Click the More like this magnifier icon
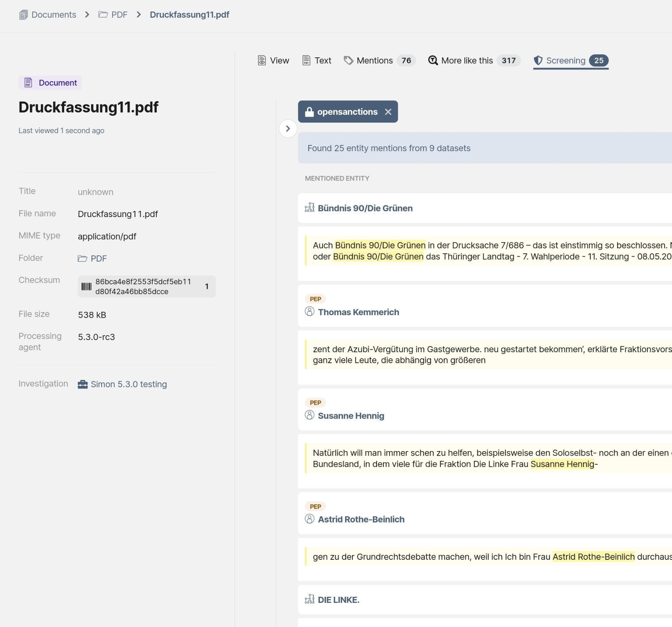672x627 pixels. [433, 60]
